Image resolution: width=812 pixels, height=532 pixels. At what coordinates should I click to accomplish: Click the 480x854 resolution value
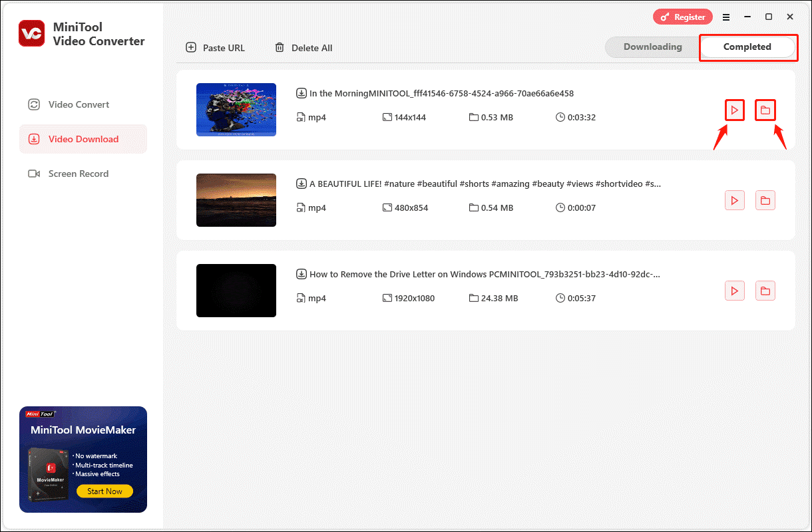[x=411, y=208]
